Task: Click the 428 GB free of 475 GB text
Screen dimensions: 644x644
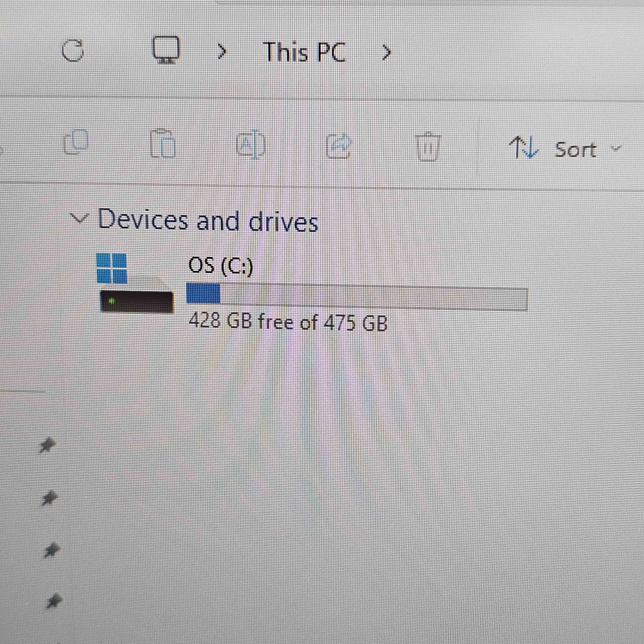Action: [x=288, y=321]
